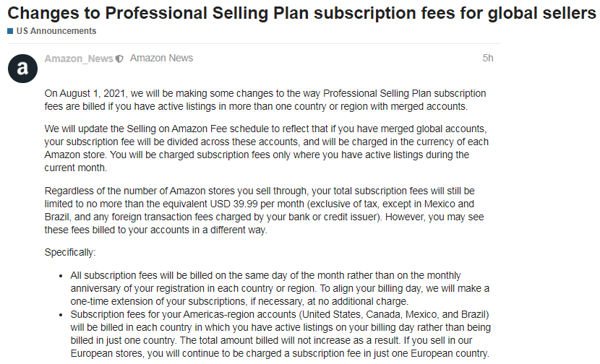Click the paragraph starting Regardless of the number

264,210
